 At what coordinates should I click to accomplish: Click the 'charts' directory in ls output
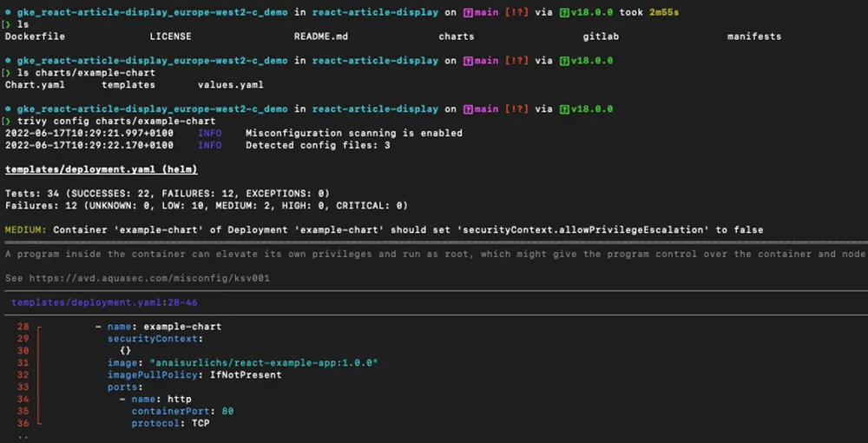(457, 36)
